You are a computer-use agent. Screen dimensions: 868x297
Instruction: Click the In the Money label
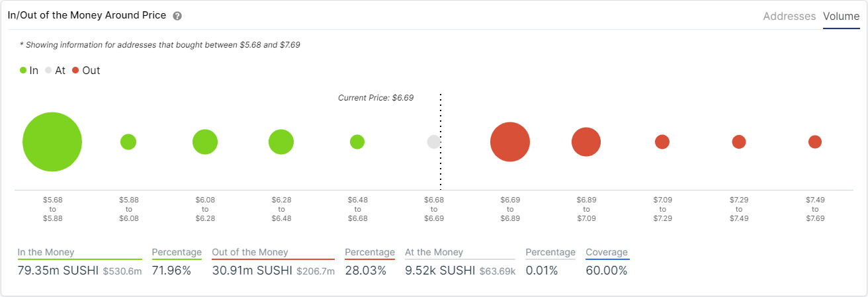tap(46, 252)
